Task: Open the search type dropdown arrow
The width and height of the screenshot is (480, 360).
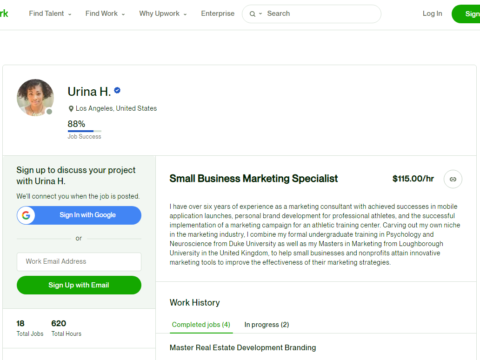Action: coord(261,14)
